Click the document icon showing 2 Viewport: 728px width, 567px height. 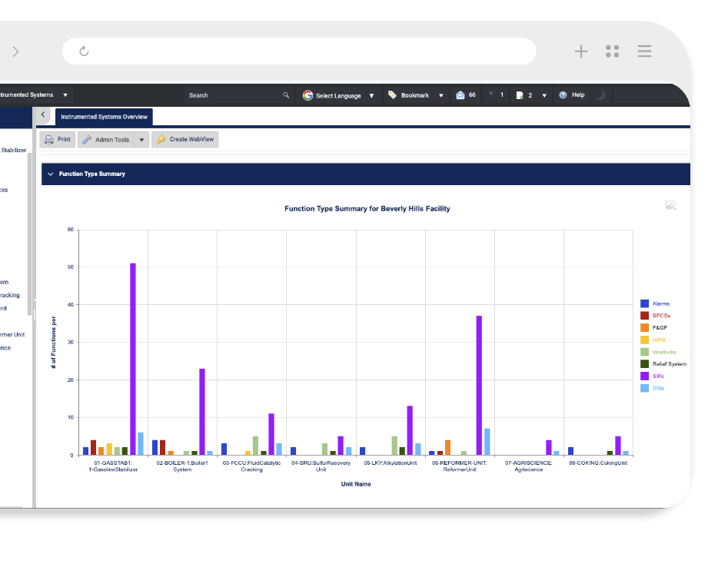click(x=520, y=95)
